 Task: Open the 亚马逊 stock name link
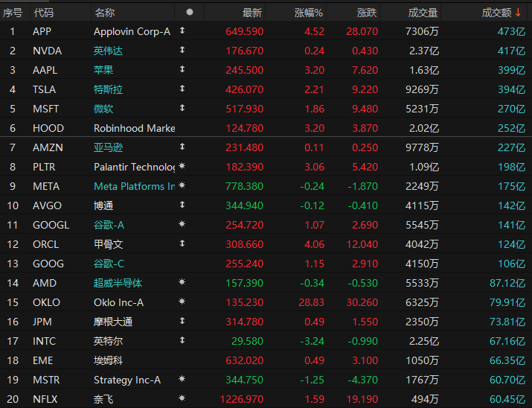(x=108, y=147)
